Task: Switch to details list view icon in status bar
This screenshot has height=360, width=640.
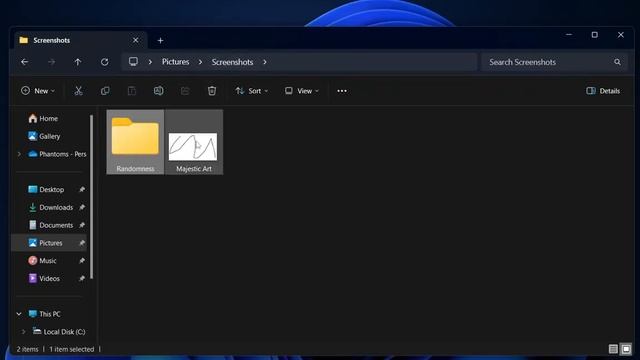Action: [613, 349]
